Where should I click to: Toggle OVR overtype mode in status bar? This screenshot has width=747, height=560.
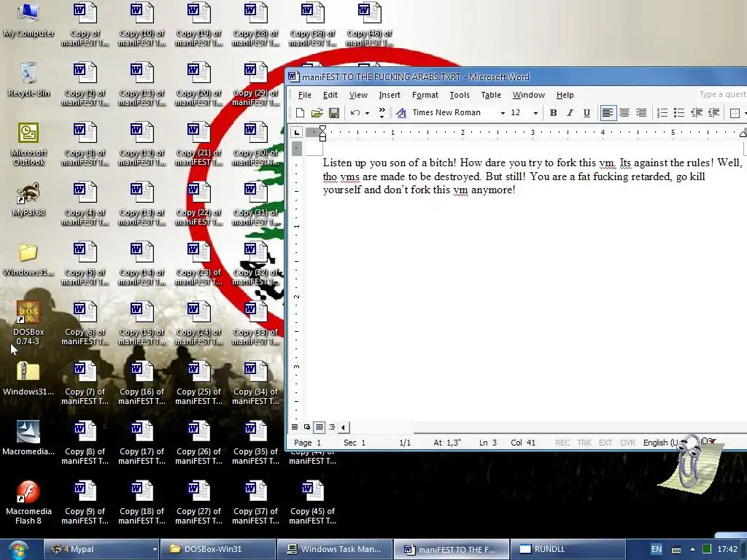point(627,443)
